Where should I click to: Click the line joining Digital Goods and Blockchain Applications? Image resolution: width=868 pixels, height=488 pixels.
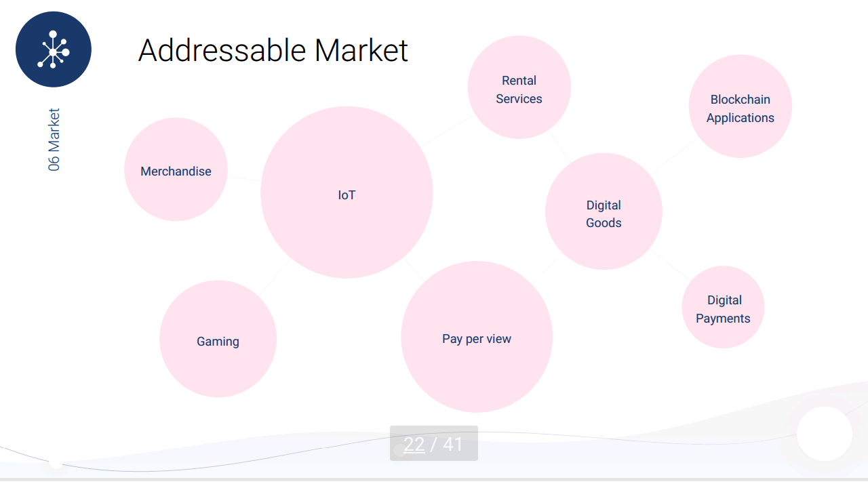[x=674, y=156]
